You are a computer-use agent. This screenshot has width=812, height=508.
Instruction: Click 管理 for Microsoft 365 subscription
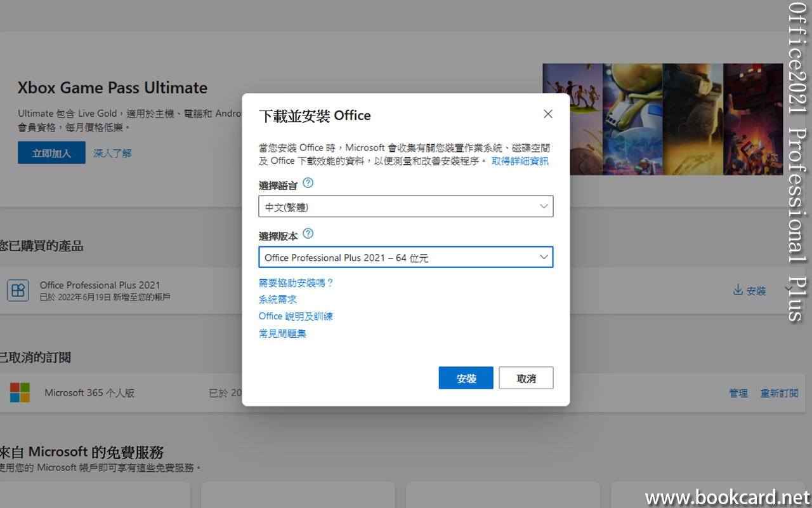click(738, 393)
